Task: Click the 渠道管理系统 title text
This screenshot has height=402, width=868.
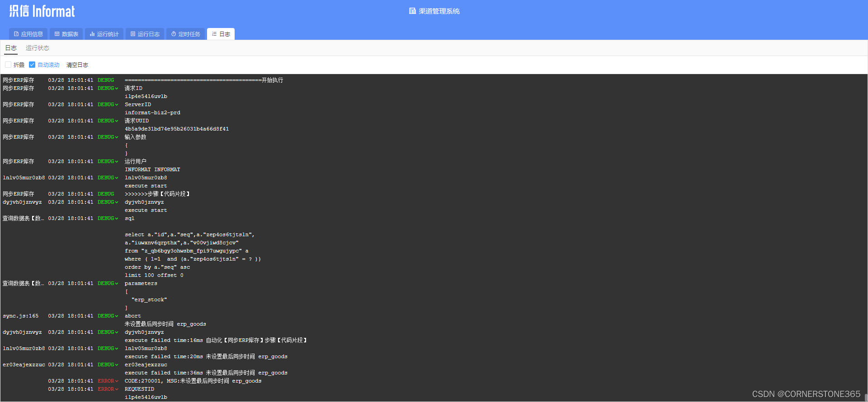Action: pos(439,11)
